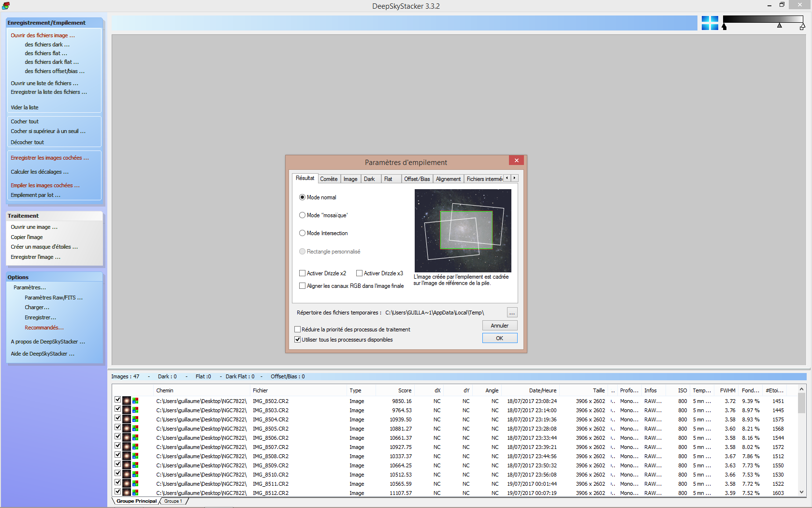Switch to Groupe Principal tab
The width and height of the screenshot is (812, 508).
(137, 501)
